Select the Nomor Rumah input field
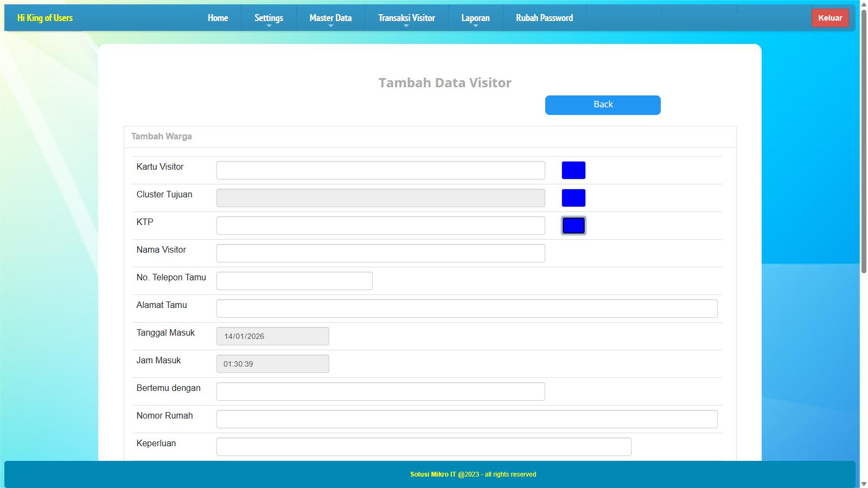The height and width of the screenshot is (488, 868). coord(467,419)
